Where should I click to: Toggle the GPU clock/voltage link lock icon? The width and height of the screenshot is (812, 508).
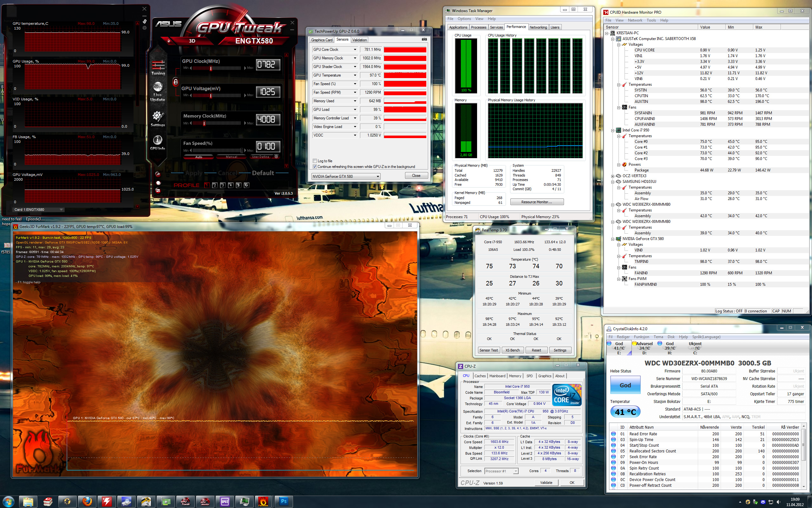click(x=175, y=82)
